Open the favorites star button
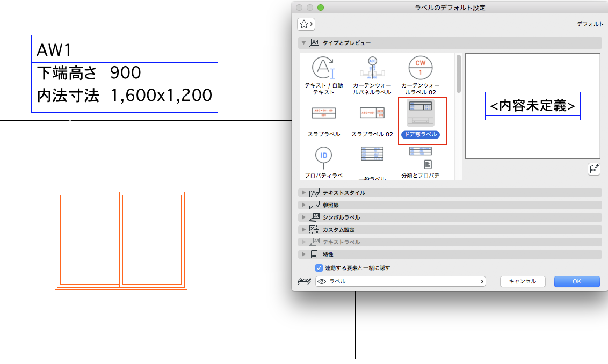608x364 pixels. pos(306,24)
